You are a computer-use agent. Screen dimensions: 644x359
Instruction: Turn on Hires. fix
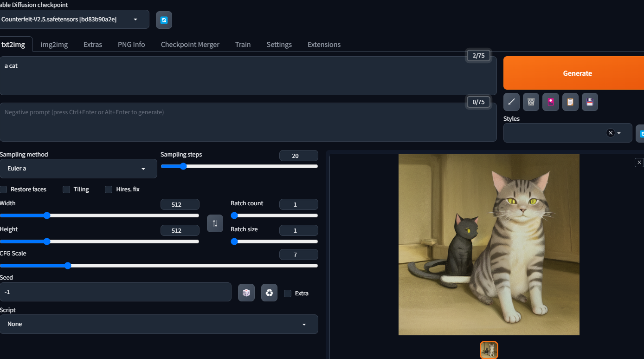[x=109, y=189]
